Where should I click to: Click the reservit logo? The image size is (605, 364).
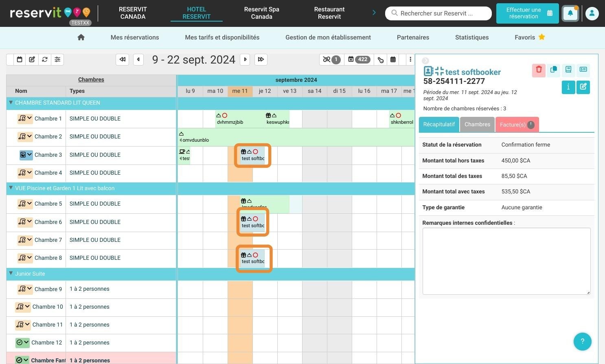click(50, 13)
